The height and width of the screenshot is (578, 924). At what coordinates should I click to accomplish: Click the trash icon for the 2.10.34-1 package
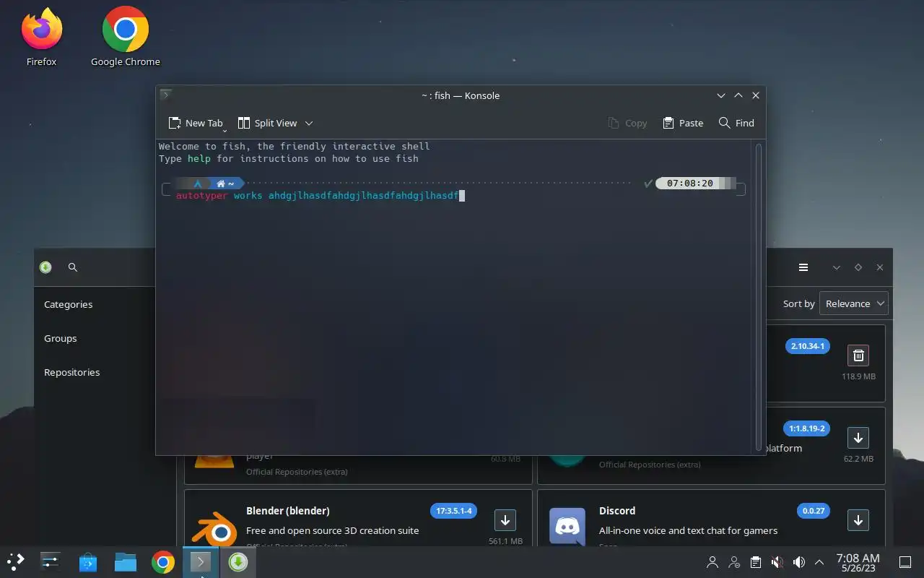pos(858,355)
